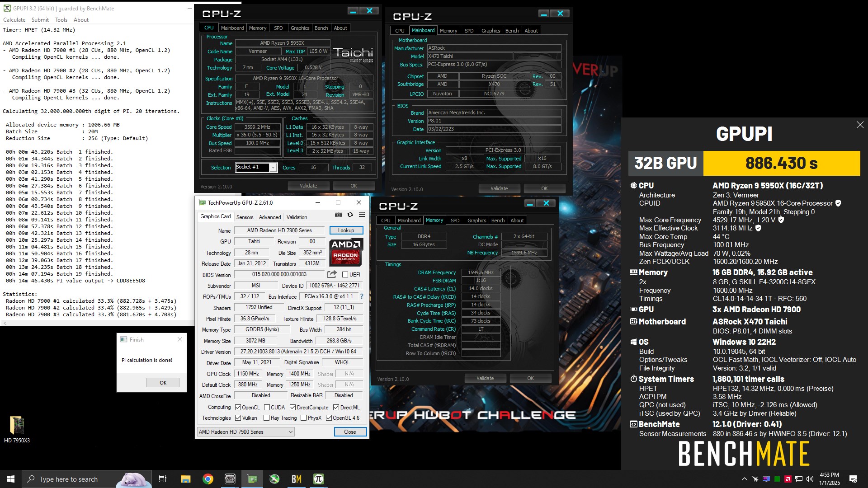Click Lookup button in GPU-Z
Screen dimensions: 868x488
coord(346,230)
